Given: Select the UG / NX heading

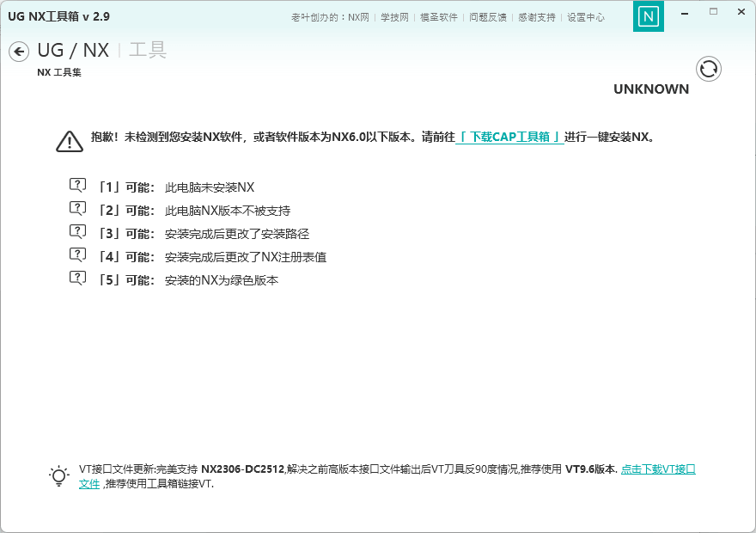Looking at the screenshot, I should point(73,50).
